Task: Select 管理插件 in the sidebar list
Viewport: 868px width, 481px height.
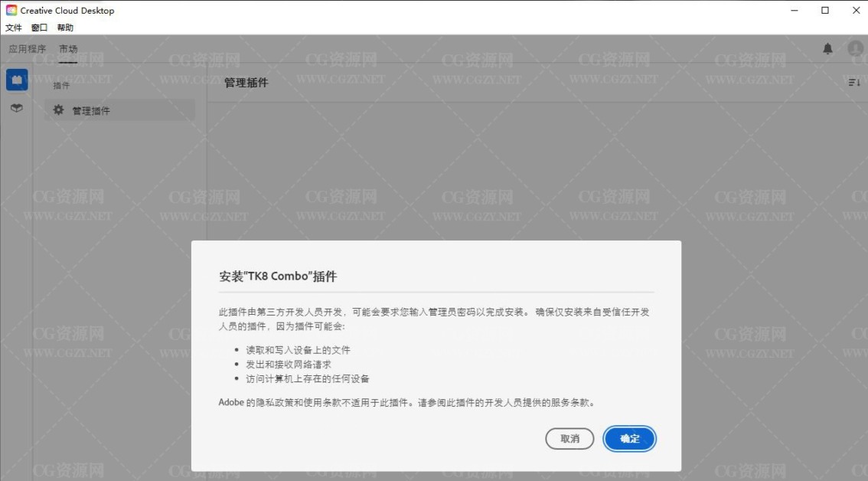Action: click(119, 110)
